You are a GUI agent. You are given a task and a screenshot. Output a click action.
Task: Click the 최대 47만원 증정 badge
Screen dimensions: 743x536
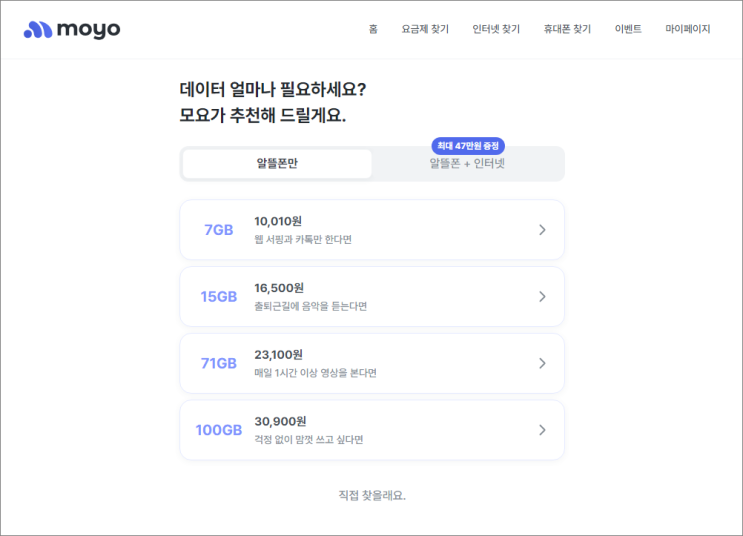[x=467, y=146]
